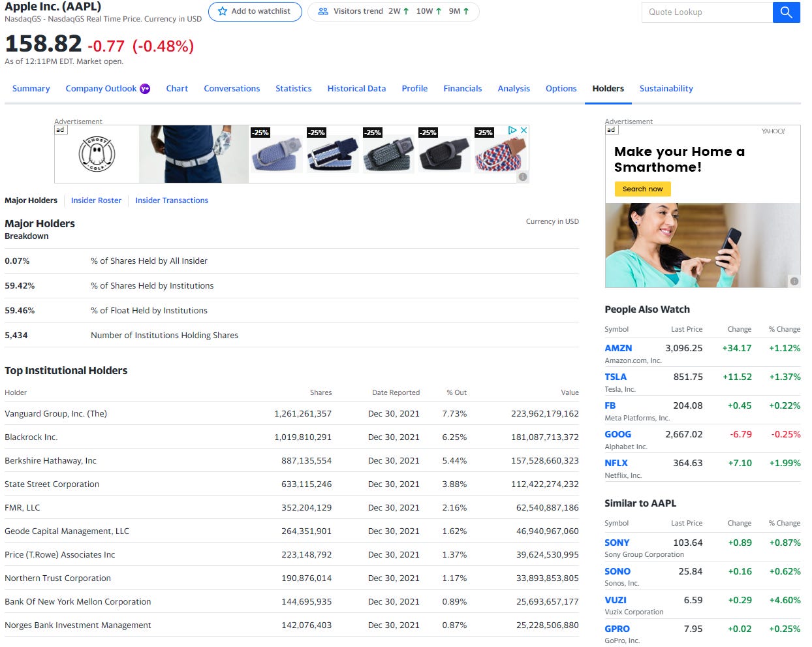812x647 pixels.
Task: Open AdChoices icon on belt banner
Action: coord(512,131)
